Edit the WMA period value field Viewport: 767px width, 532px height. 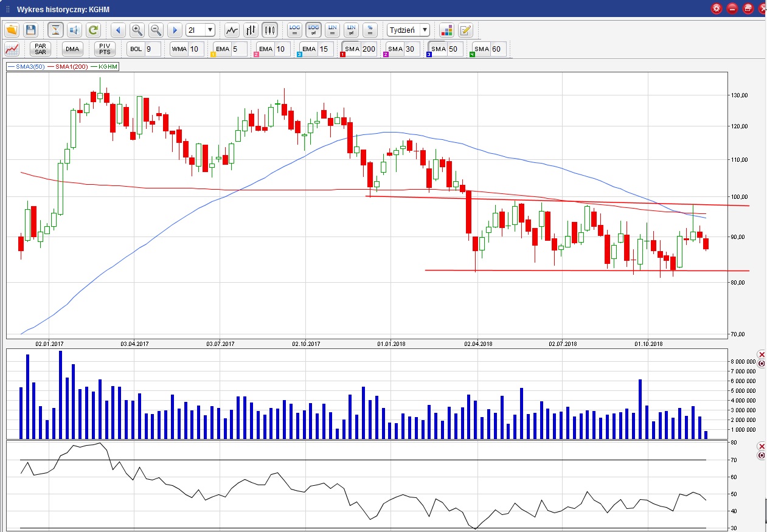coord(195,49)
